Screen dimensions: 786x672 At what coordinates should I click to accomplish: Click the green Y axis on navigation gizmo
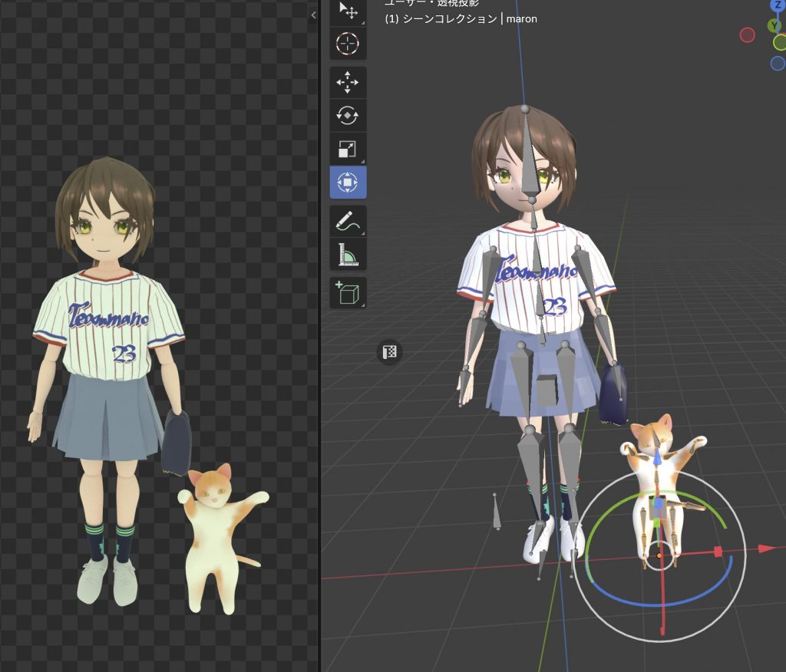774,26
